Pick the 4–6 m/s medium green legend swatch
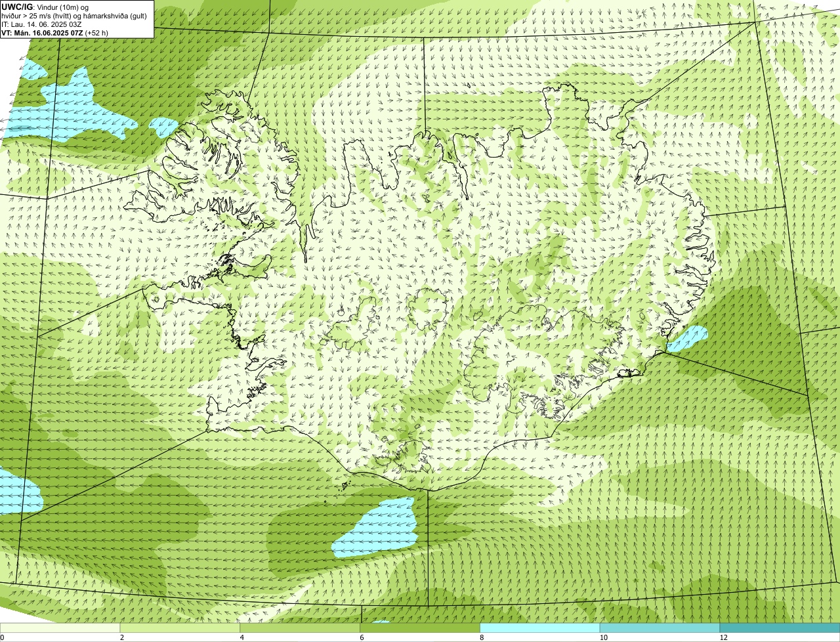The height and width of the screenshot is (642, 840). pyautogui.click(x=301, y=628)
